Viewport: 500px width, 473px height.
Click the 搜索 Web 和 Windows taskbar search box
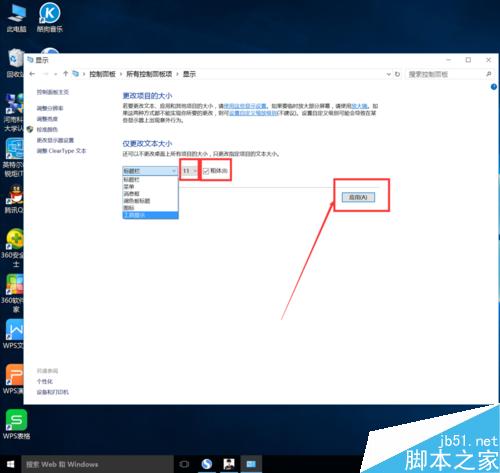point(97,464)
